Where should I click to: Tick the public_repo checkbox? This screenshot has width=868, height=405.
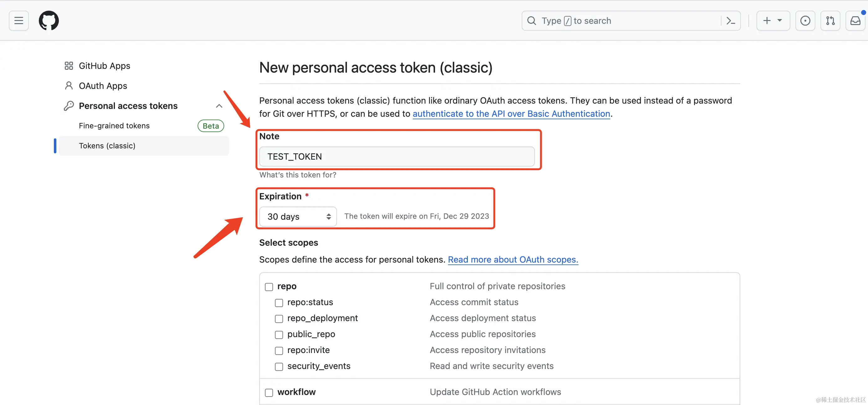(279, 335)
